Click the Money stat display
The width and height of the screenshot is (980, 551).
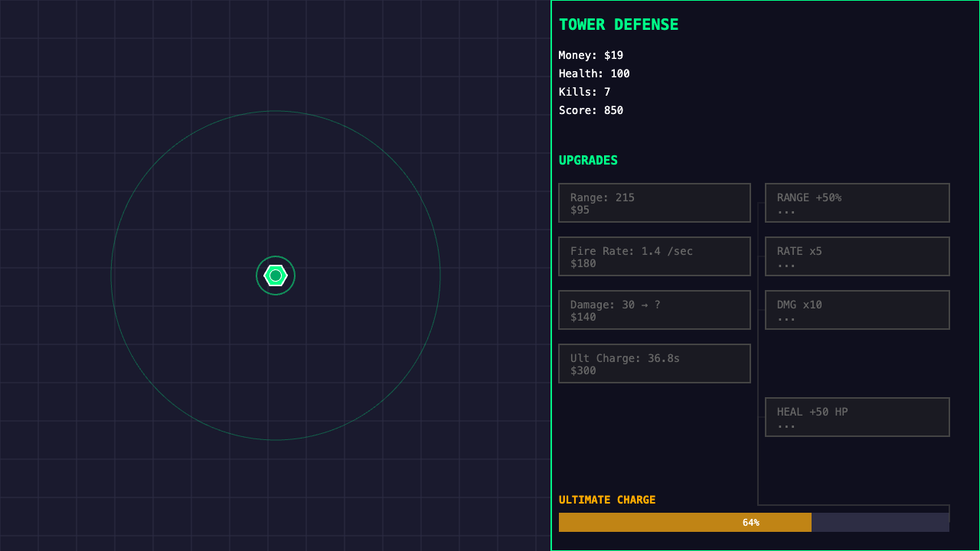tap(590, 54)
